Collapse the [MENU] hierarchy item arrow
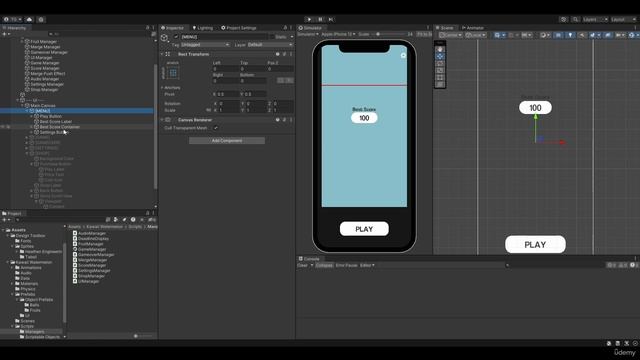Viewport: 640px width, 360px height. (x=27, y=111)
